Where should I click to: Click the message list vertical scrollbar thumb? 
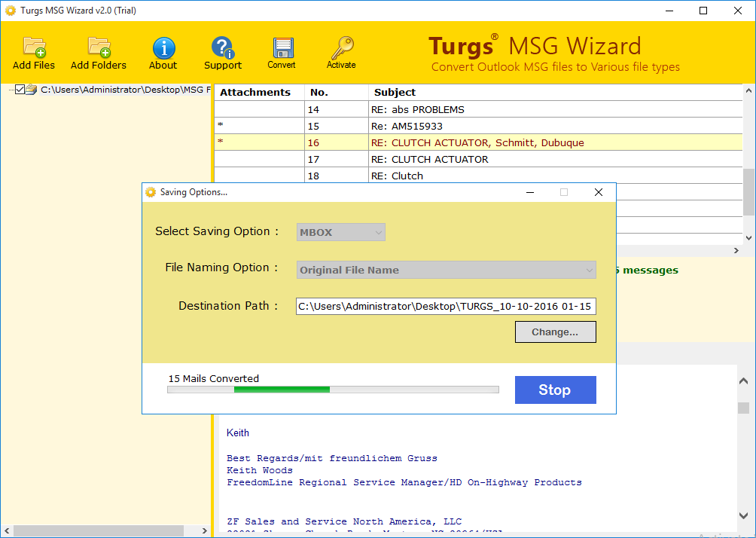pyautogui.click(x=748, y=192)
